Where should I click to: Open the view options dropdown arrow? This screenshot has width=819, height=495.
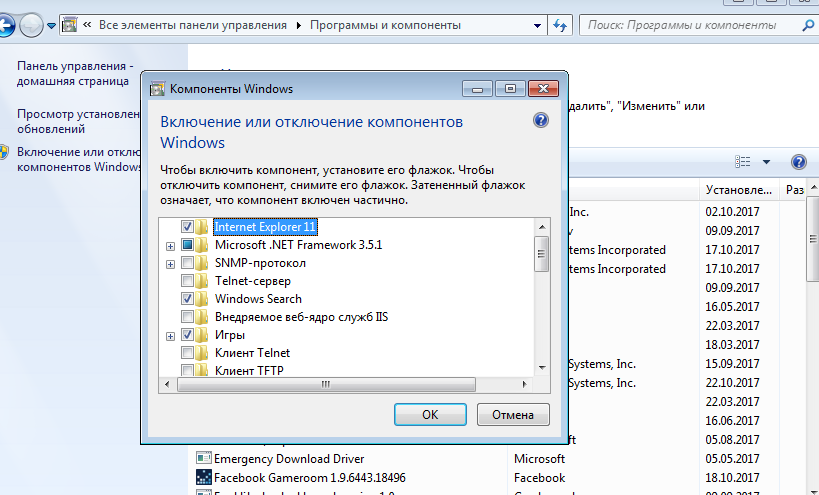766,162
